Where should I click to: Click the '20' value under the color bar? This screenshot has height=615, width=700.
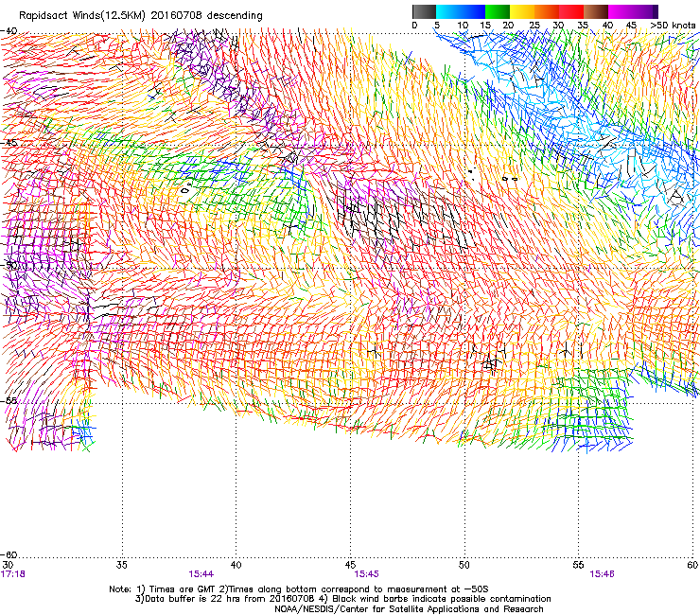[x=508, y=26]
